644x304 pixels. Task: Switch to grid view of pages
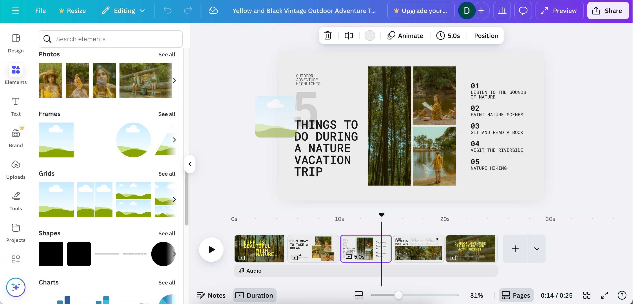[586, 295]
